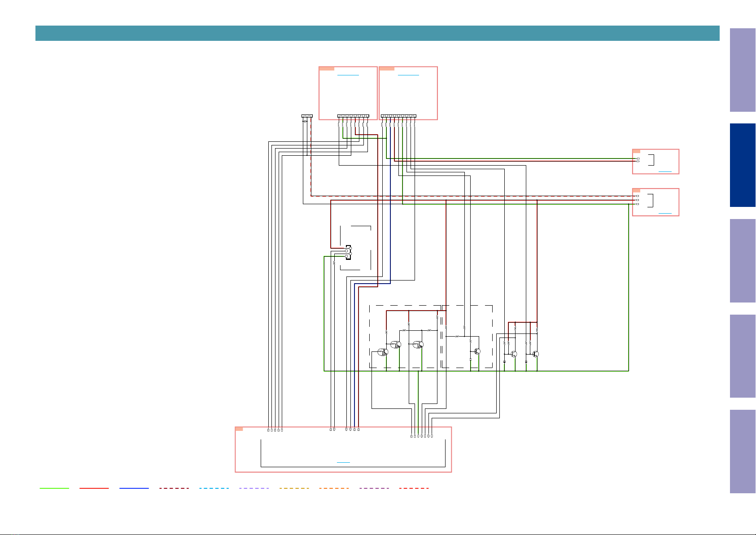Screen dimensions: 756x535
Task: Select the rightmost dashed red legend swatch
Action: click(x=414, y=488)
